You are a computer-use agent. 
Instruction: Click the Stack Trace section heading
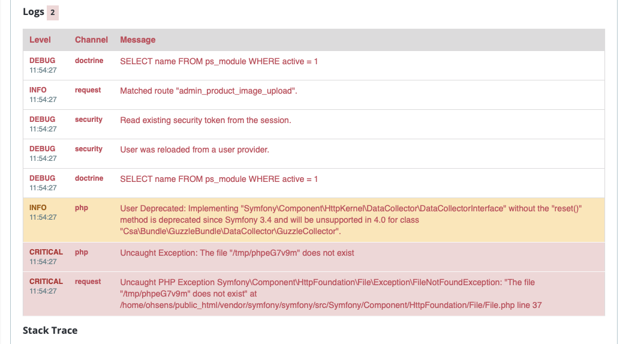point(50,330)
